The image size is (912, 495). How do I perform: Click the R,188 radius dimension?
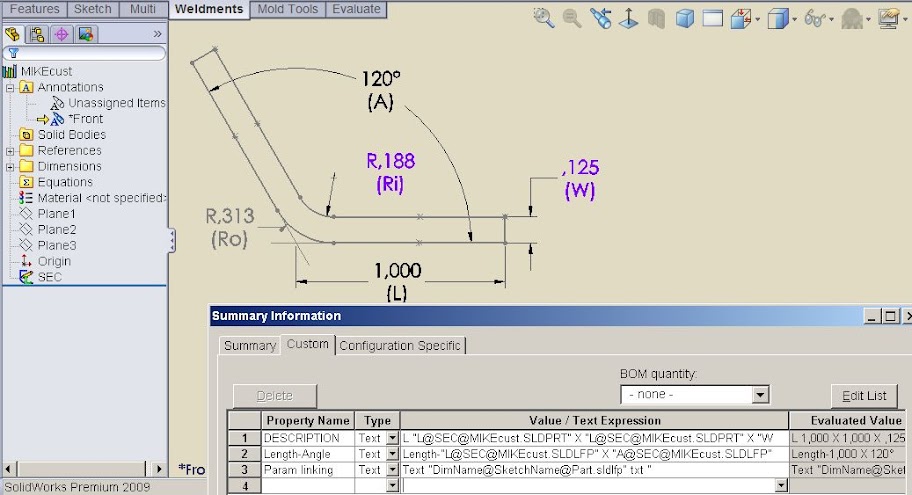[x=390, y=161]
